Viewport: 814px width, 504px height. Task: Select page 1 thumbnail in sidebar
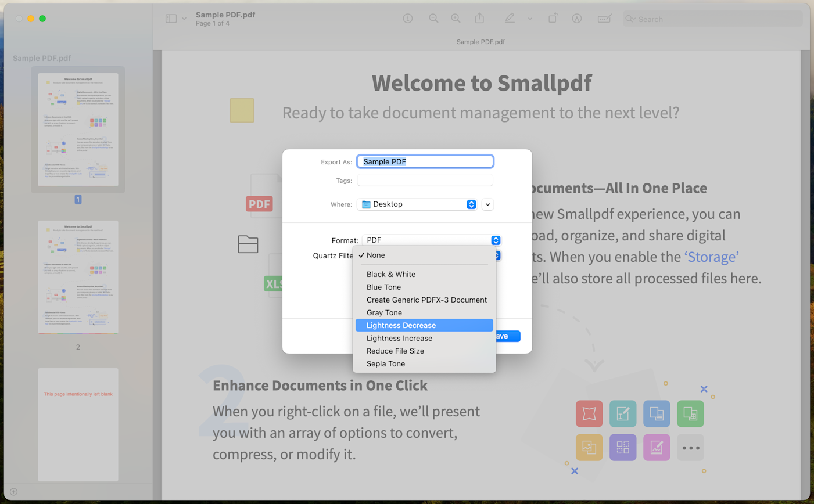[x=78, y=129]
